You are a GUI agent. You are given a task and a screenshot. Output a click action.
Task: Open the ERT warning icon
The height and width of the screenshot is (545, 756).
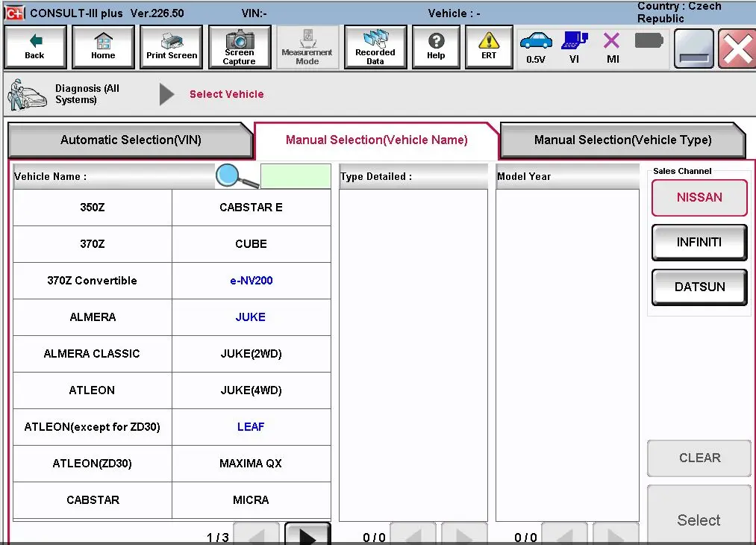[488, 46]
